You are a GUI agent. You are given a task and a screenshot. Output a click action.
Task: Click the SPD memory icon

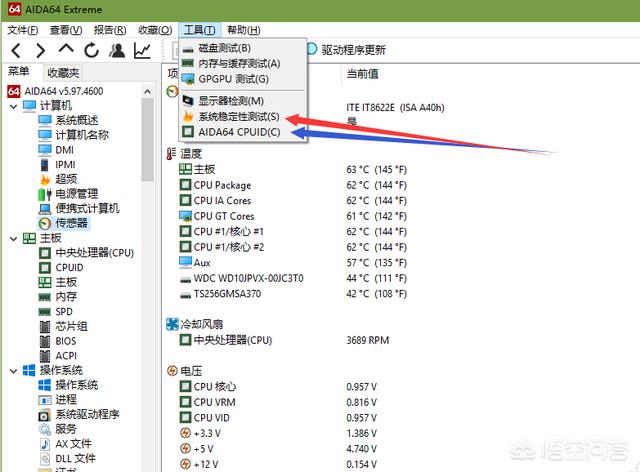(x=45, y=312)
